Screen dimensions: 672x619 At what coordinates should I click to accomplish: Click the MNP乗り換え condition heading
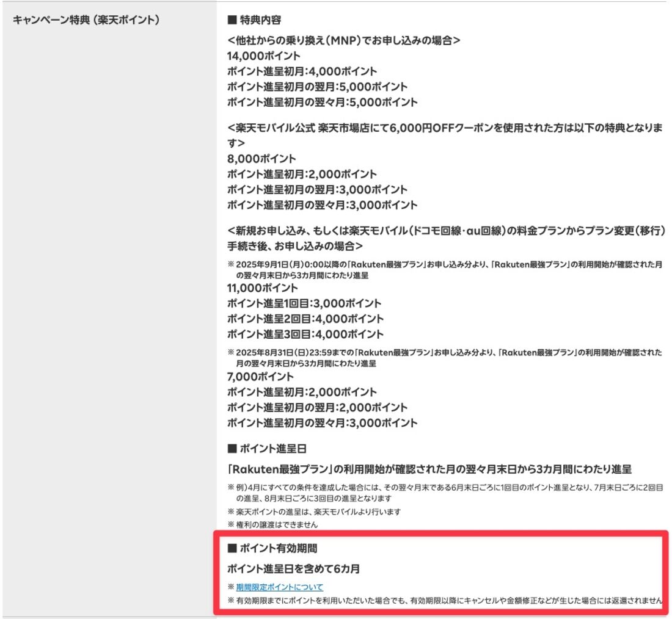343,41
